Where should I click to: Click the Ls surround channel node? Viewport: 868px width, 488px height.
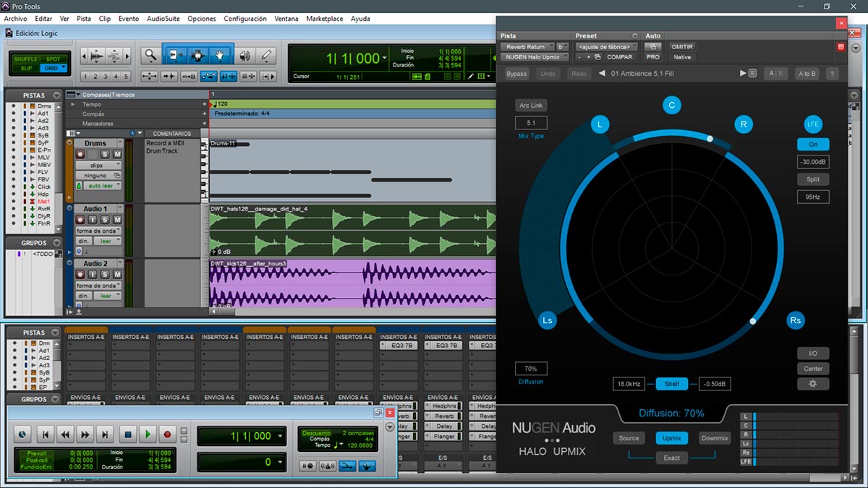(548, 320)
